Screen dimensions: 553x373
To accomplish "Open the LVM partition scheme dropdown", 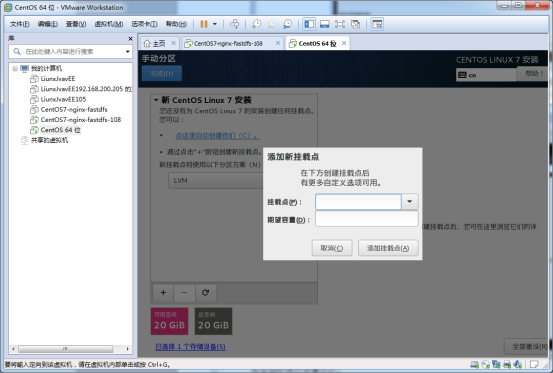I will [216, 181].
